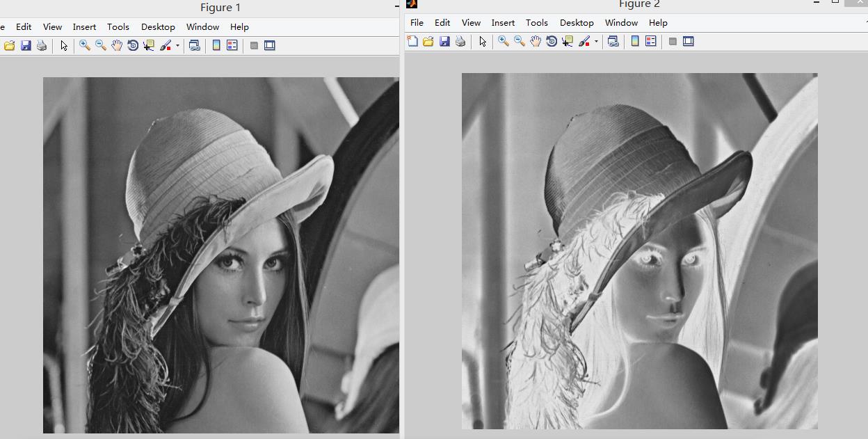Expand Brush color dropdown arrow in Figure 2
868x439 pixels.
[x=596, y=42]
